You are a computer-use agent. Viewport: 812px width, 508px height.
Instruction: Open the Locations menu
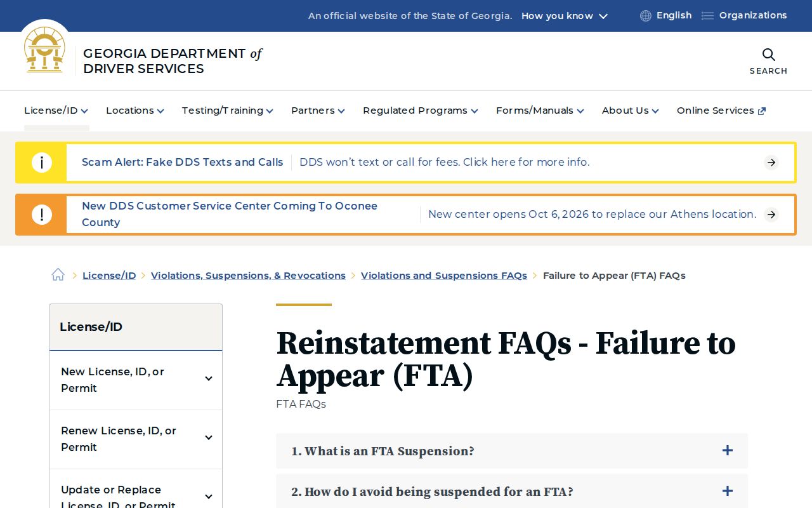tap(135, 110)
